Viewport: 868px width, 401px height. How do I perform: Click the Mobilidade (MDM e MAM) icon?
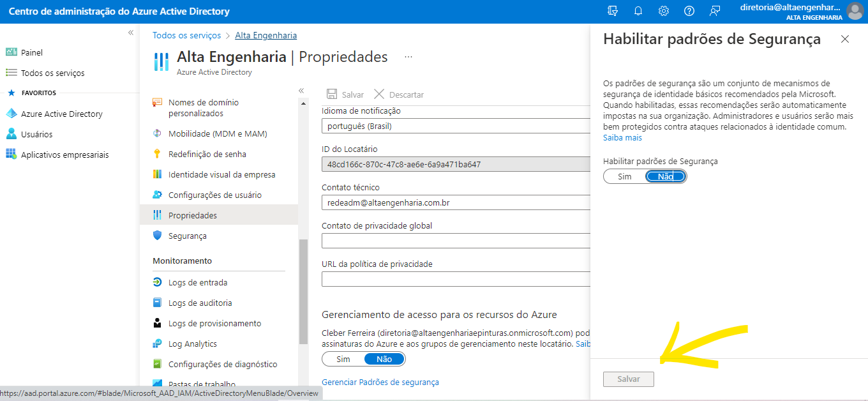click(157, 133)
